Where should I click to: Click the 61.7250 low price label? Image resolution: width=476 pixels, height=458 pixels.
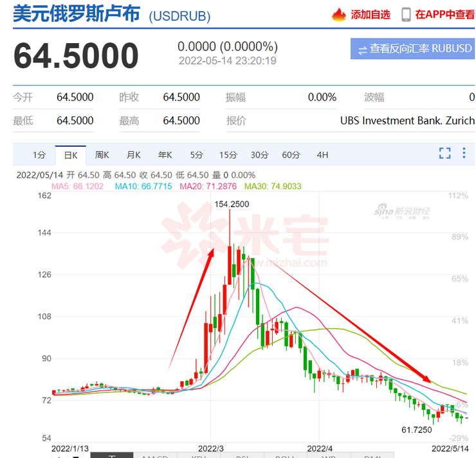pyautogui.click(x=417, y=430)
